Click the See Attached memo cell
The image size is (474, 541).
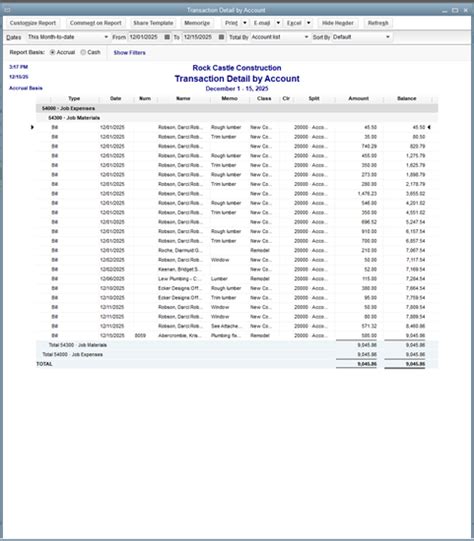pyautogui.click(x=227, y=326)
